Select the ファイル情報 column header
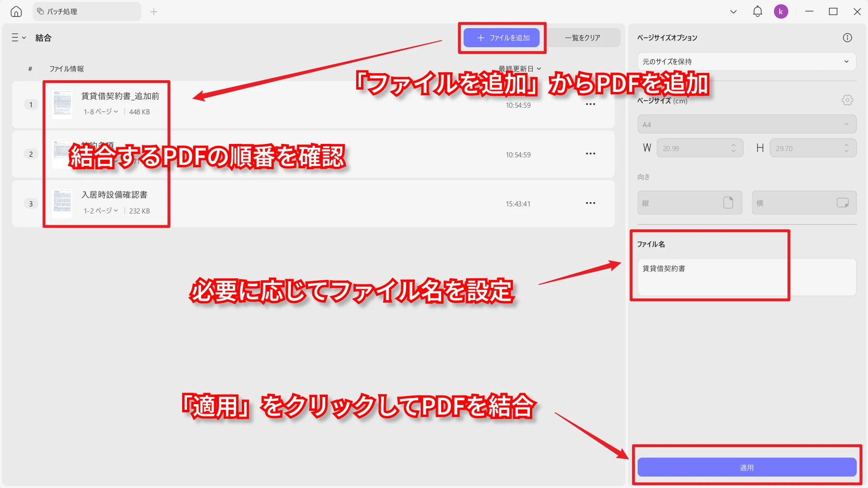 (x=66, y=69)
